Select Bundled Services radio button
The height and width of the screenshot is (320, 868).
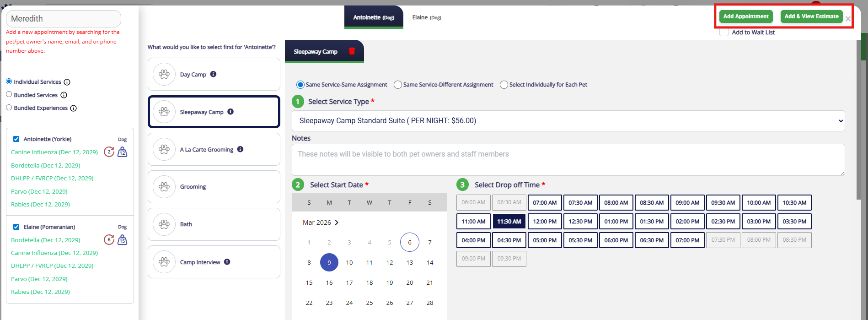coord(9,94)
